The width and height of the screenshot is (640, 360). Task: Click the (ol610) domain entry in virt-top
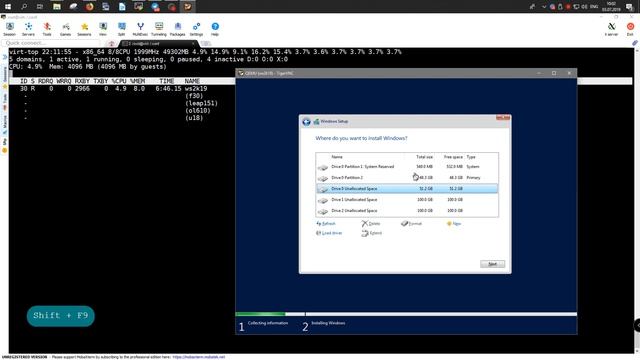(198, 111)
